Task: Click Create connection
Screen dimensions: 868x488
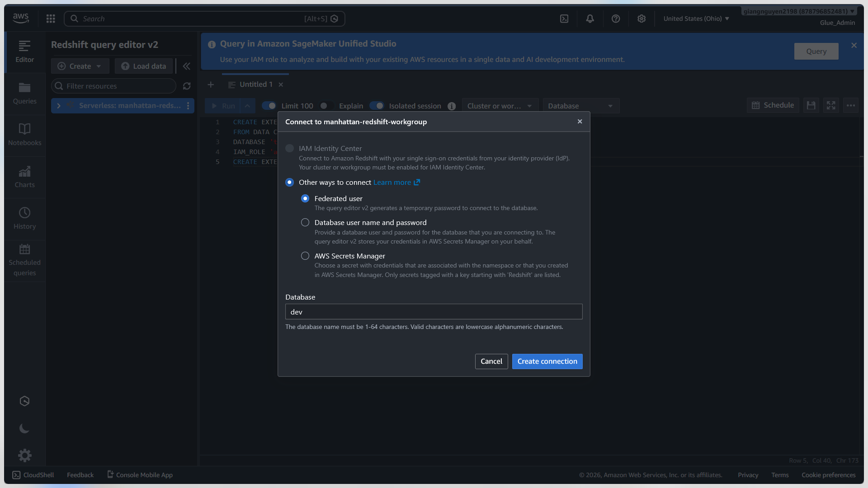Action: tap(547, 361)
